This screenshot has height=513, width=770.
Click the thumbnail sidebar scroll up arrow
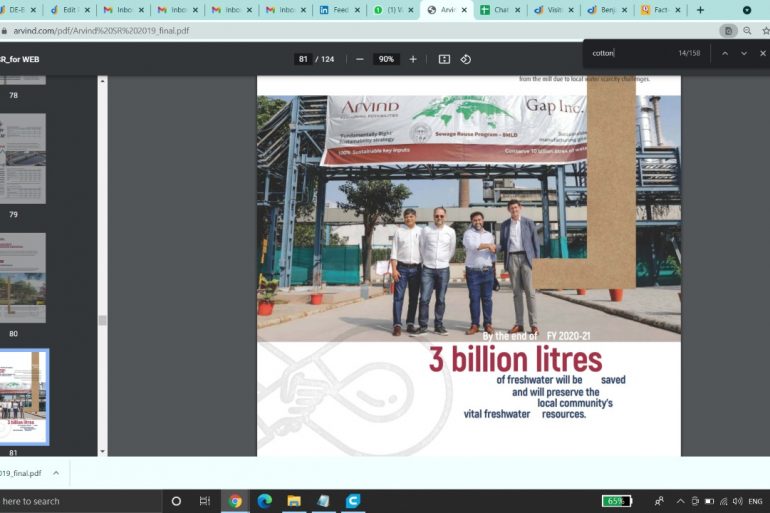pyautogui.click(x=102, y=81)
